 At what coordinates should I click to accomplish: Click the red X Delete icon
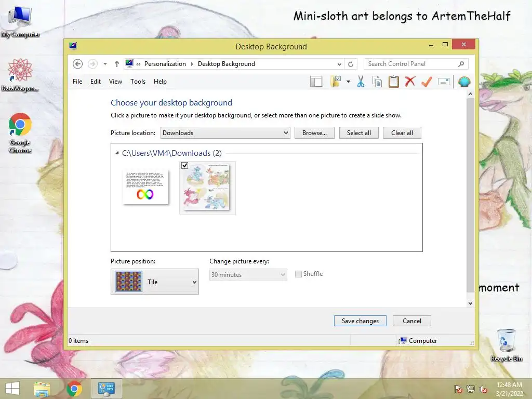coord(410,82)
